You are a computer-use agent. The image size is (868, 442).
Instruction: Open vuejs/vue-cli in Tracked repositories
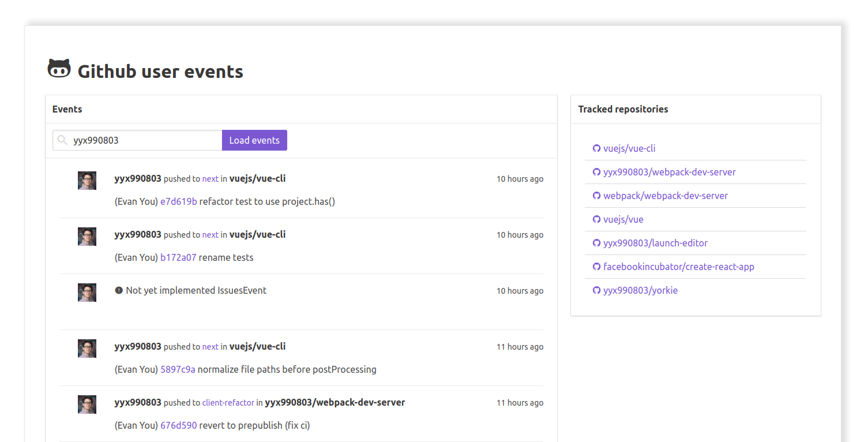click(629, 148)
